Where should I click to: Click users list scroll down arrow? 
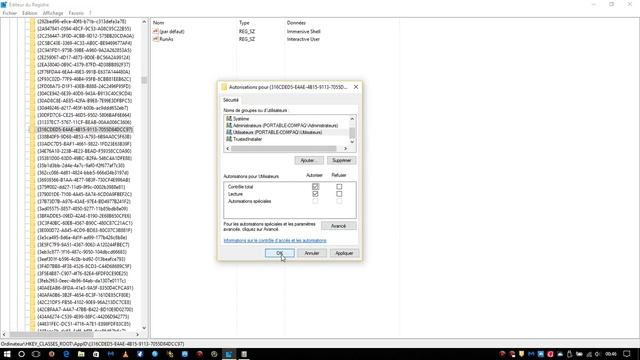[352, 142]
